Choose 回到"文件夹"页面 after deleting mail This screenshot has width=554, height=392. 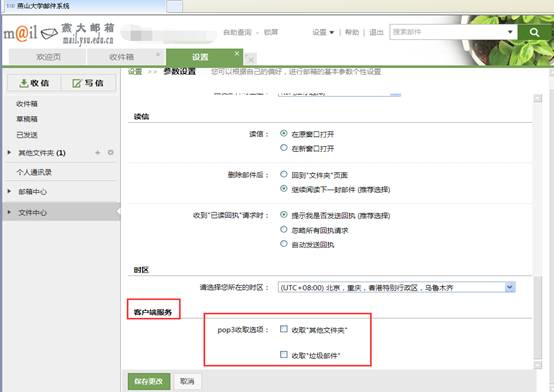tap(283, 174)
